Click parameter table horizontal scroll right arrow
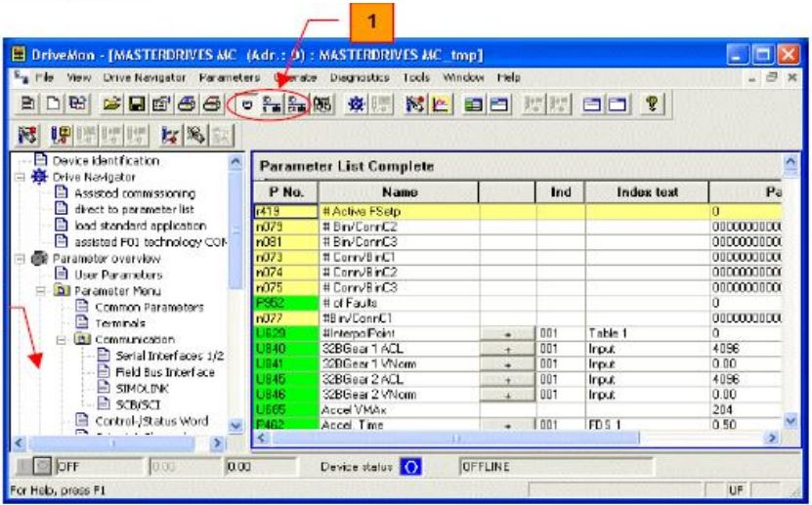Screen dimensions: 812x505 (772, 439)
